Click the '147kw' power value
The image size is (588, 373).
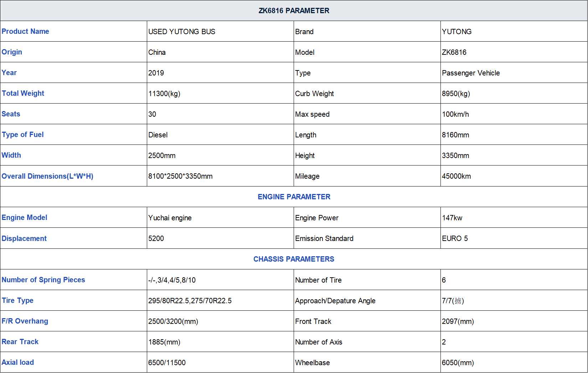point(452,218)
